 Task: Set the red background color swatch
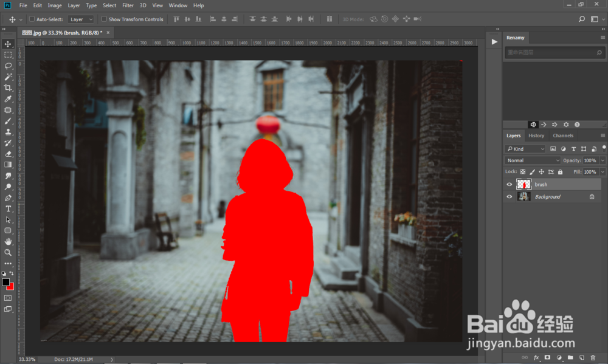(11, 287)
